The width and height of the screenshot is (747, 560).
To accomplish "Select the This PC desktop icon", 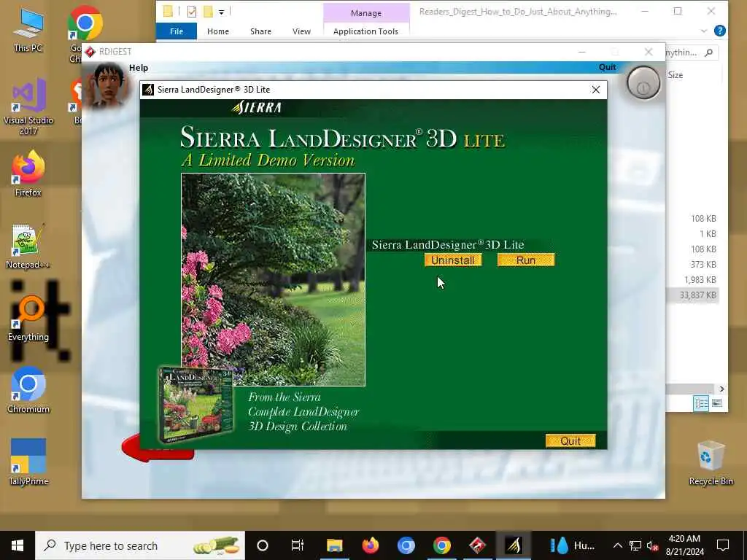I will click(28, 29).
